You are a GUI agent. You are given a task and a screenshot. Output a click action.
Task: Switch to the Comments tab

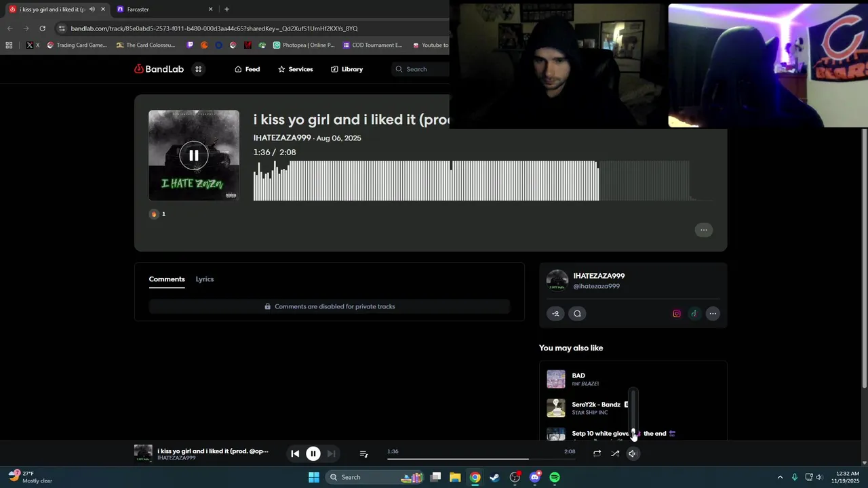[x=167, y=279]
